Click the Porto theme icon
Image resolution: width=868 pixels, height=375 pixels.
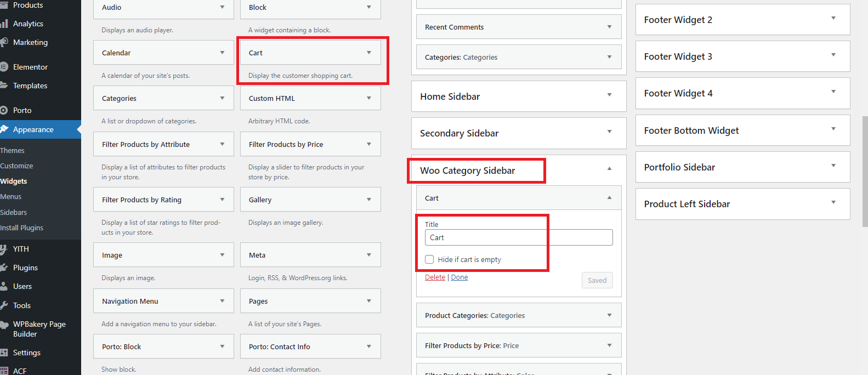click(4, 110)
